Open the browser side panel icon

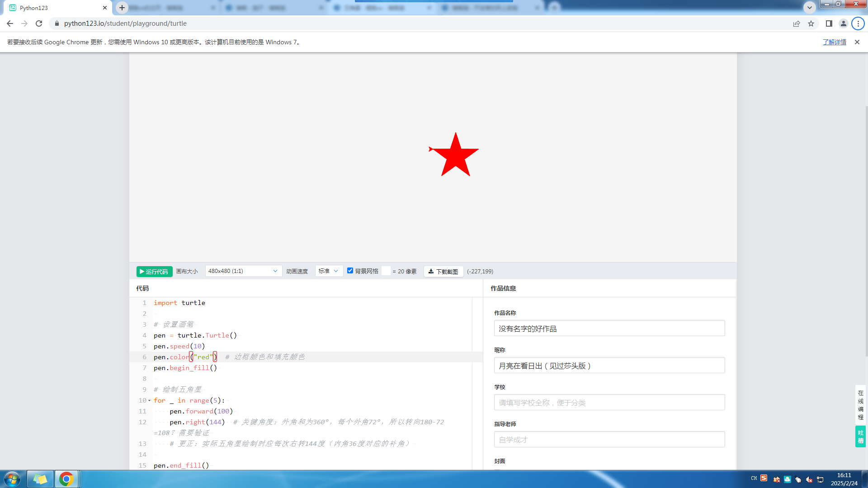tap(829, 23)
